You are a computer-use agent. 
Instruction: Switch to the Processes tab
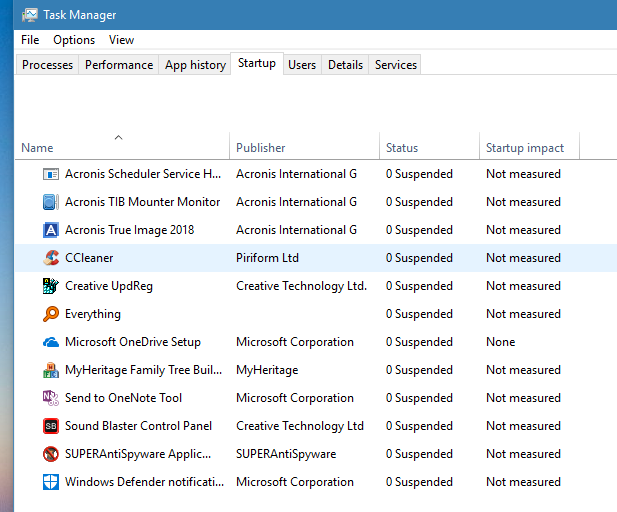[47, 65]
